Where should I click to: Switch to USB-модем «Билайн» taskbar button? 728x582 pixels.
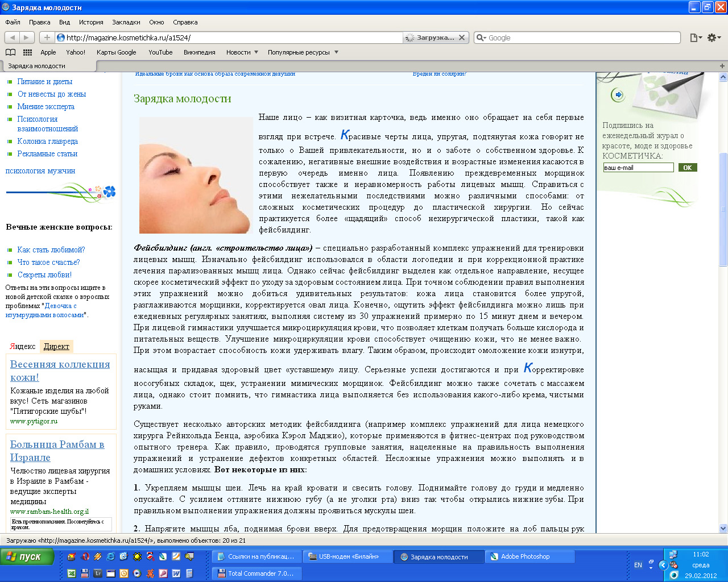point(348,556)
